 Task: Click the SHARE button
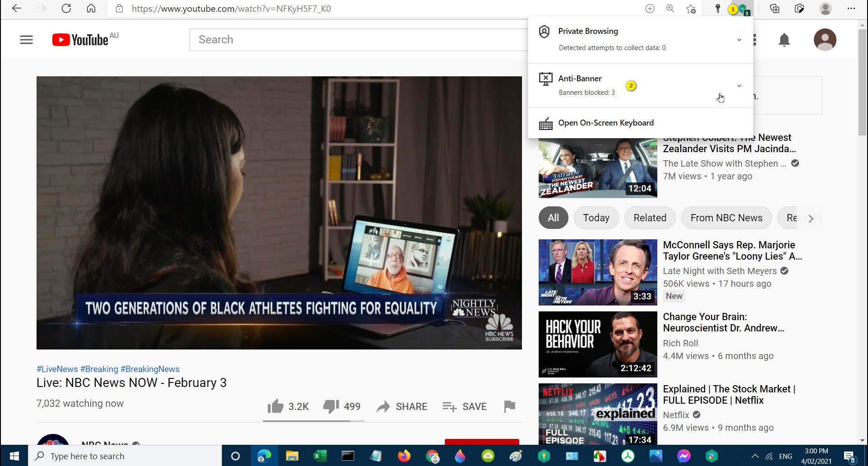pyautogui.click(x=402, y=406)
